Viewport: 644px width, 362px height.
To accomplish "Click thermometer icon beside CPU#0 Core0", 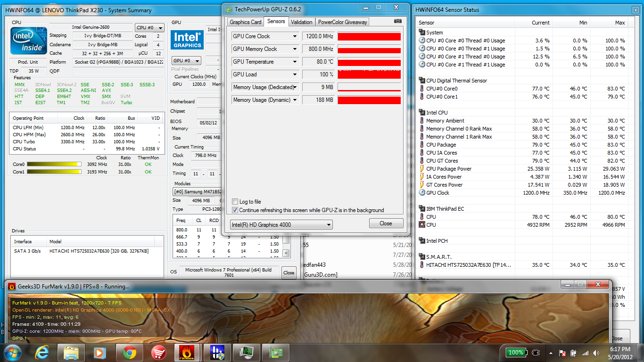I will tap(422, 89).
